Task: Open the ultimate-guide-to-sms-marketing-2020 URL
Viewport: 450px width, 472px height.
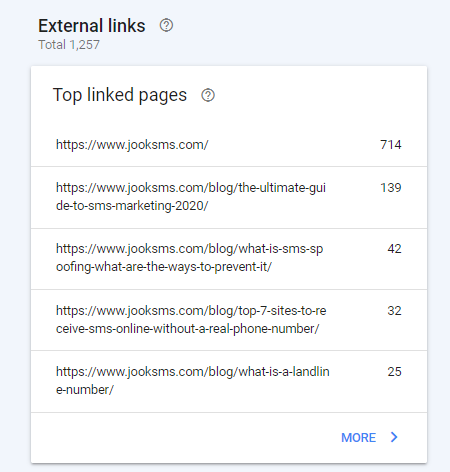Action: coord(191,197)
